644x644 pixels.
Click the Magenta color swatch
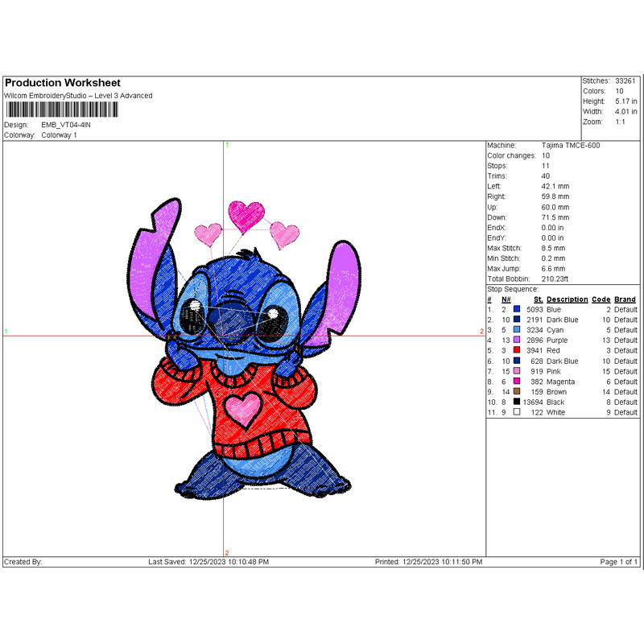pyautogui.click(x=515, y=381)
